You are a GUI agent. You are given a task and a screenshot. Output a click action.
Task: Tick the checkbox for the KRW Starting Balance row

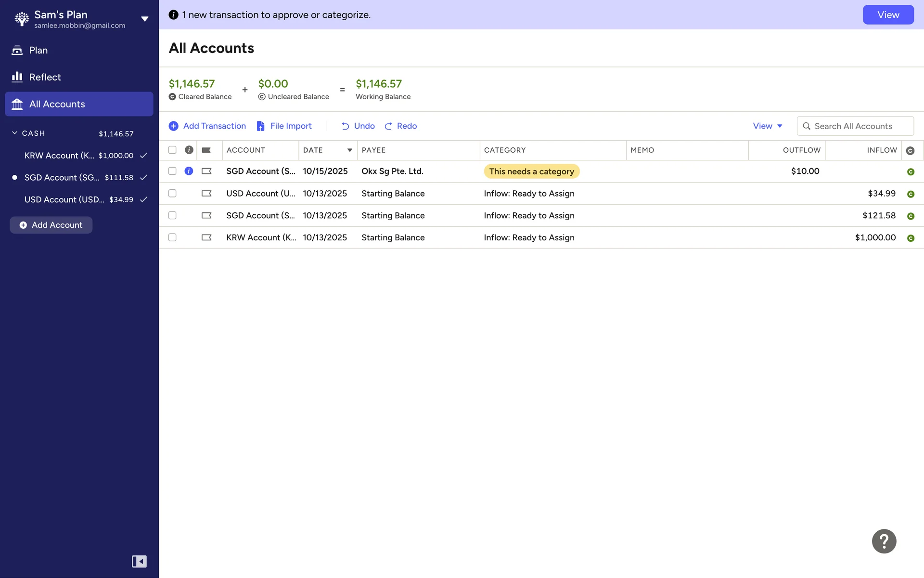[x=172, y=237]
